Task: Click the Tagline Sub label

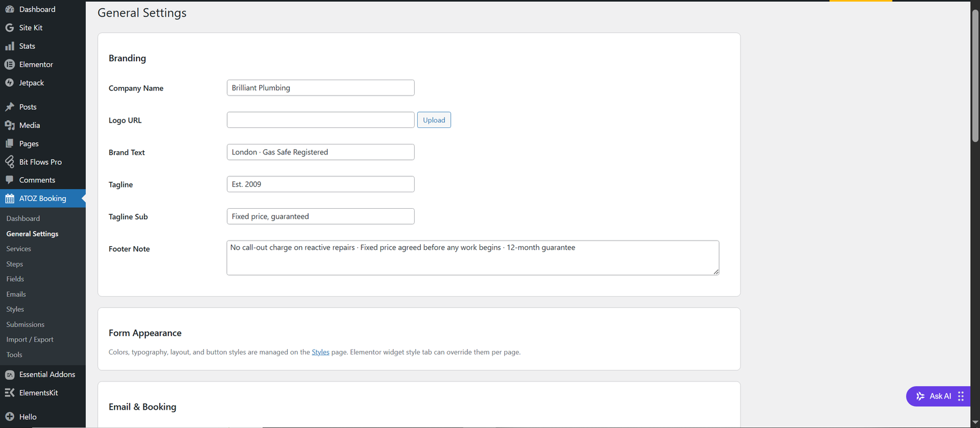Action: (x=128, y=217)
